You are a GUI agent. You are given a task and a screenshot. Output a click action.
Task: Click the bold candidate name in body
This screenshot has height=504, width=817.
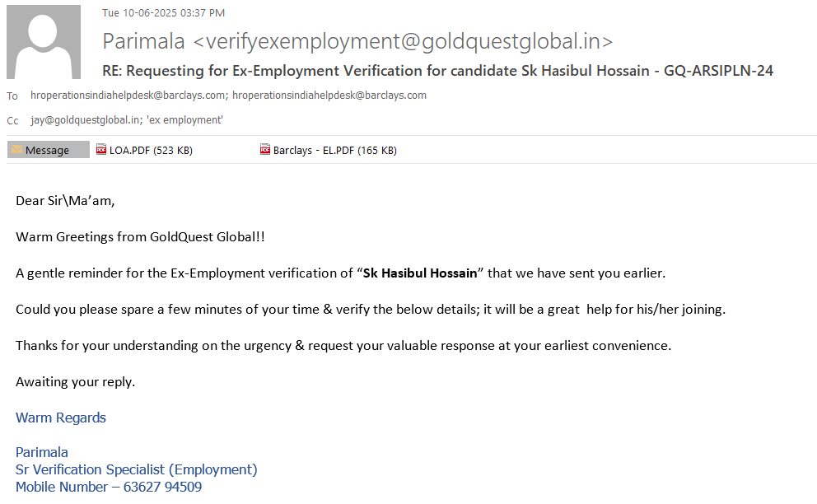(420, 273)
